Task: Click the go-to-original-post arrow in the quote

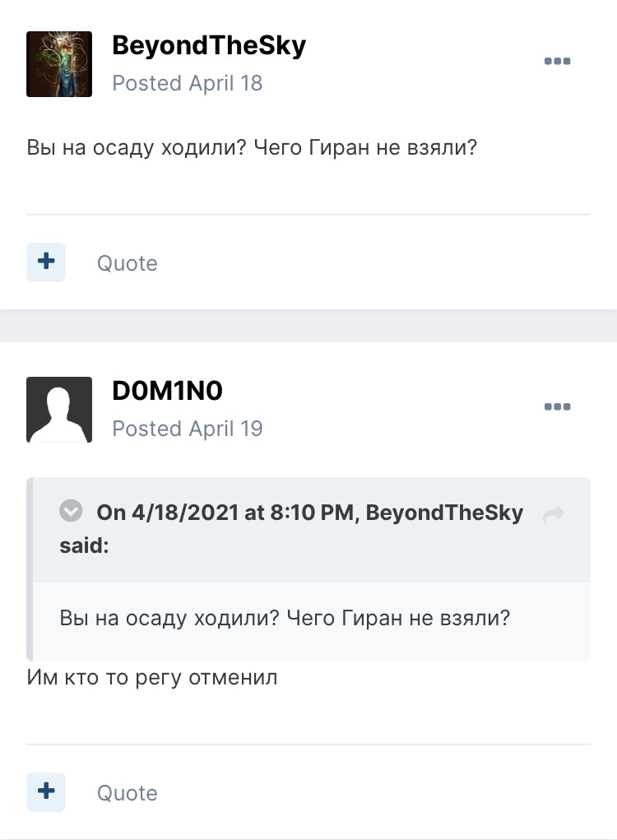Action: [x=554, y=514]
